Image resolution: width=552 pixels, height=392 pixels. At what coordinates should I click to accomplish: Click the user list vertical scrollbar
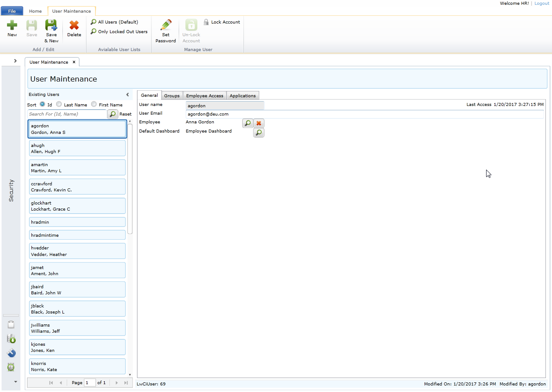coord(130,178)
